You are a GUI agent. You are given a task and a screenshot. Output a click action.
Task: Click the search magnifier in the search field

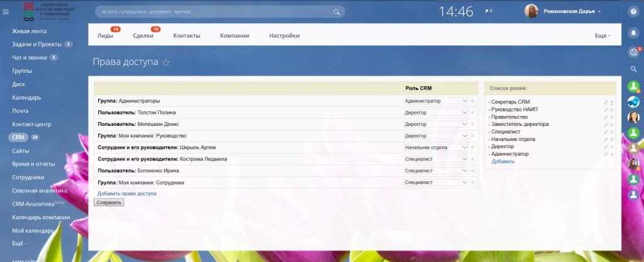[338, 11]
